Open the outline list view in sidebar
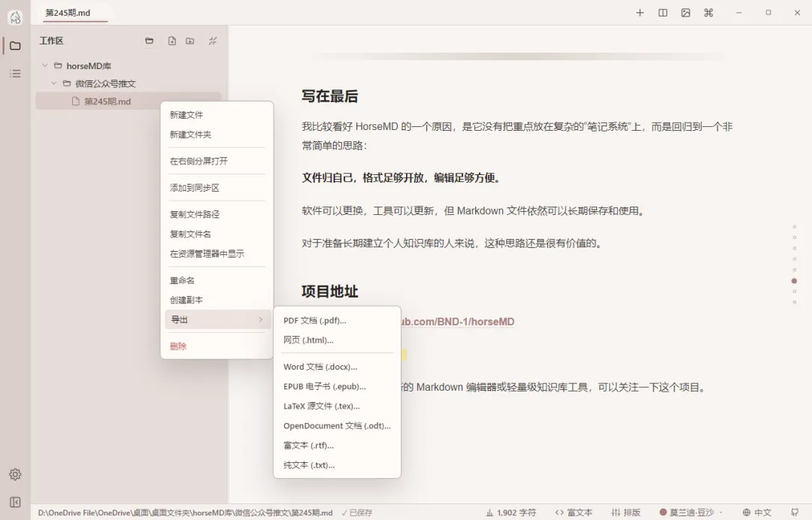 (16, 74)
